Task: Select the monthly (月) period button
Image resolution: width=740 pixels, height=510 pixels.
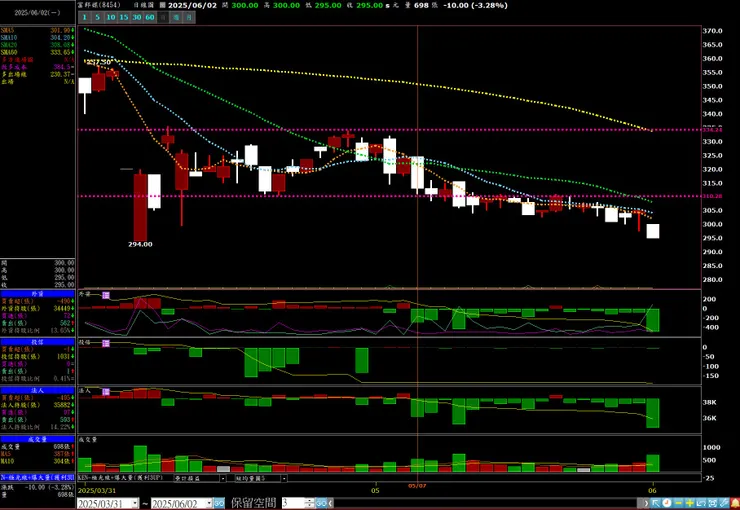Action: pos(189,17)
